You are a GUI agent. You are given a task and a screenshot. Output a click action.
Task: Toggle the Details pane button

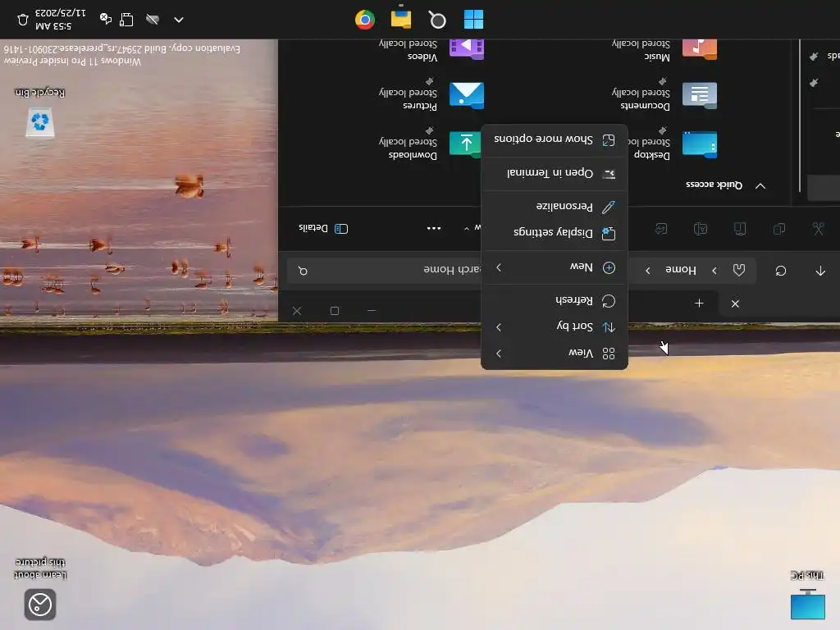[x=323, y=229]
